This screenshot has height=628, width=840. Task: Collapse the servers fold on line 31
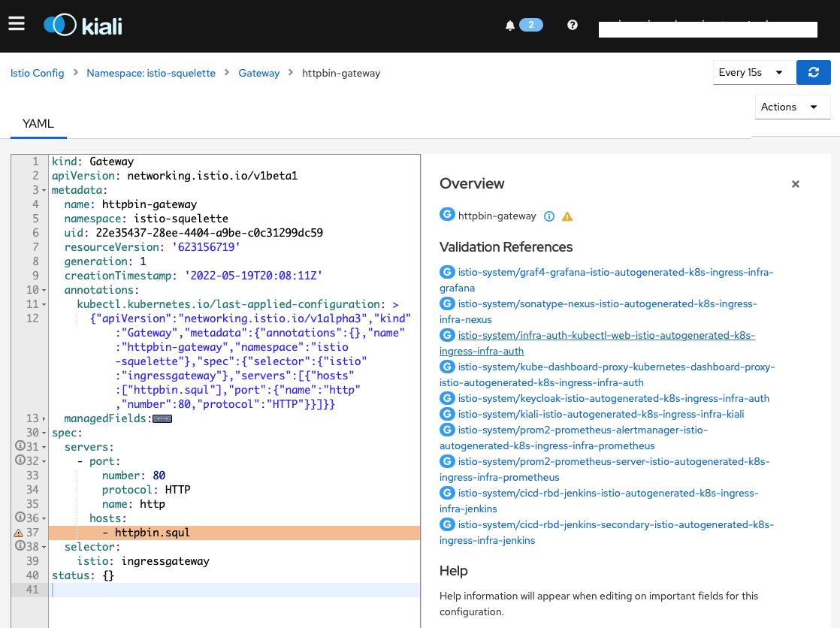[44, 447]
